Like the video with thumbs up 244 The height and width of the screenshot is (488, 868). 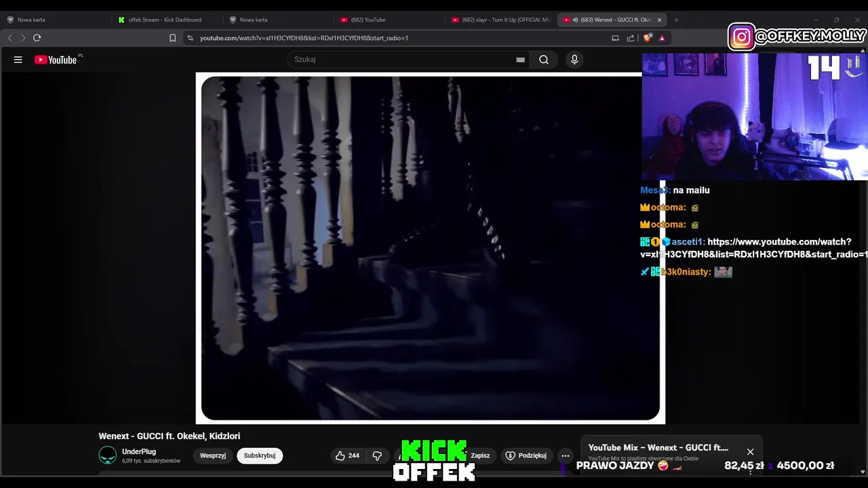click(347, 455)
